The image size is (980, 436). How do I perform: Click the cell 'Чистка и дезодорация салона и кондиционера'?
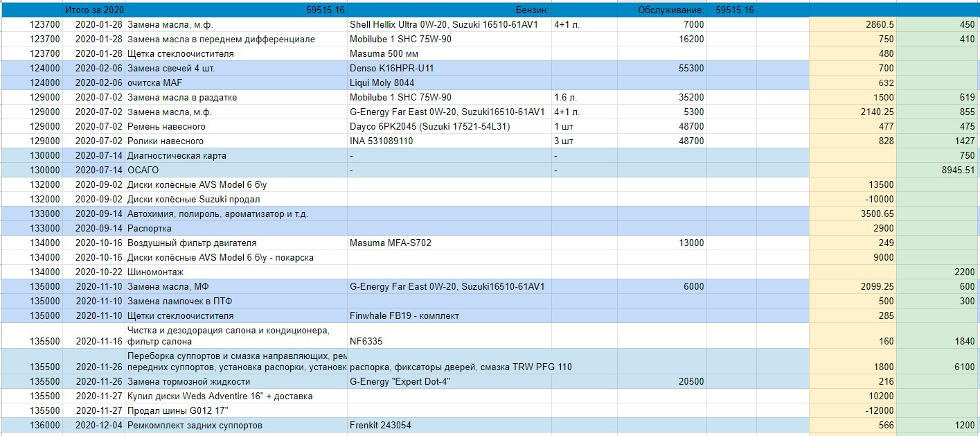pyautogui.click(x=236, y=335)
